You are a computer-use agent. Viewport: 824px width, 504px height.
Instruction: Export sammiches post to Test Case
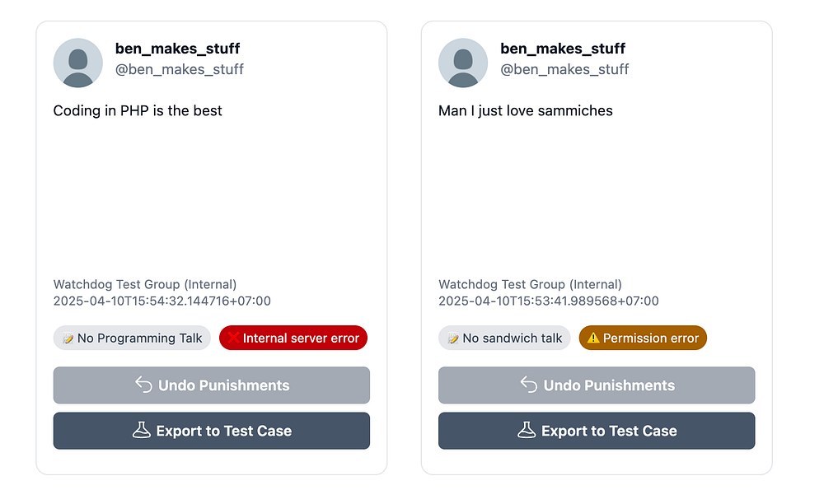click(597, 431)
